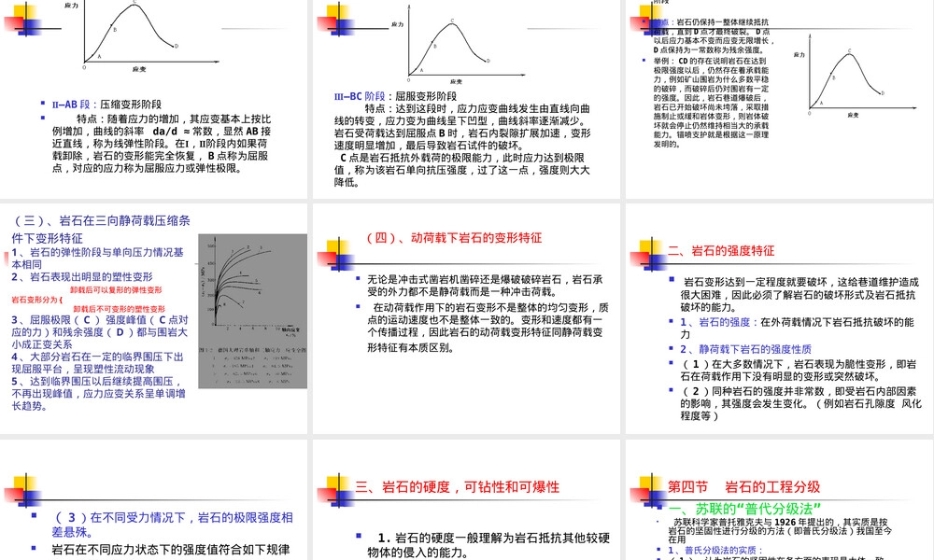Viewport: 934px width, 560px height.
Task: Select the title '(四)、动荷载下岩石的变形特征'
Action: 454,238
